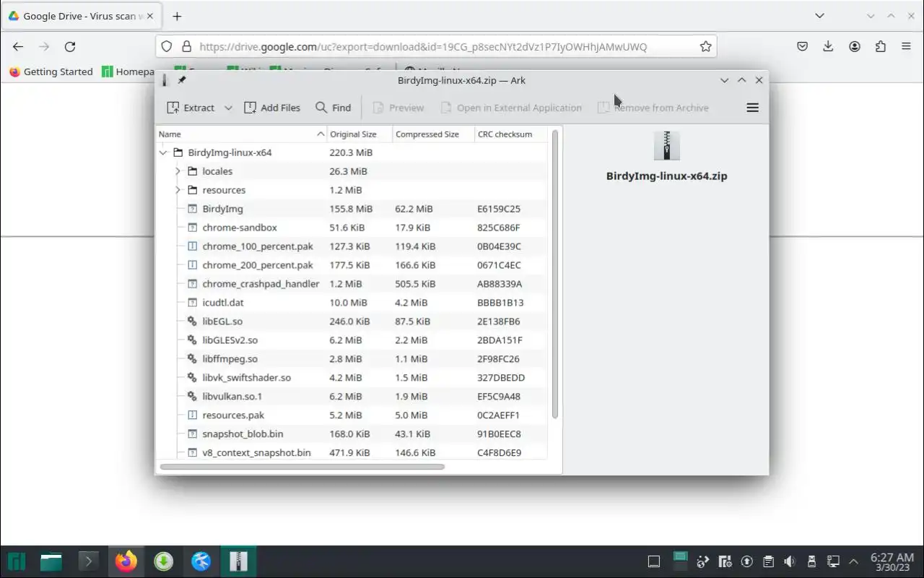Click the resources.pak file icon
The width and height of the screenshot is (924, 578).
[192, 415]
